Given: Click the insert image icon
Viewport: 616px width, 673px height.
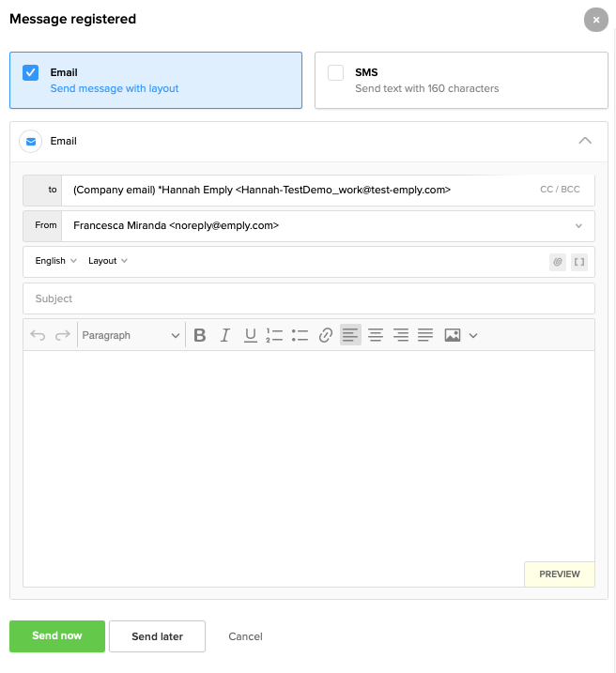Looking at the screenshot, I should pos(453,335).
